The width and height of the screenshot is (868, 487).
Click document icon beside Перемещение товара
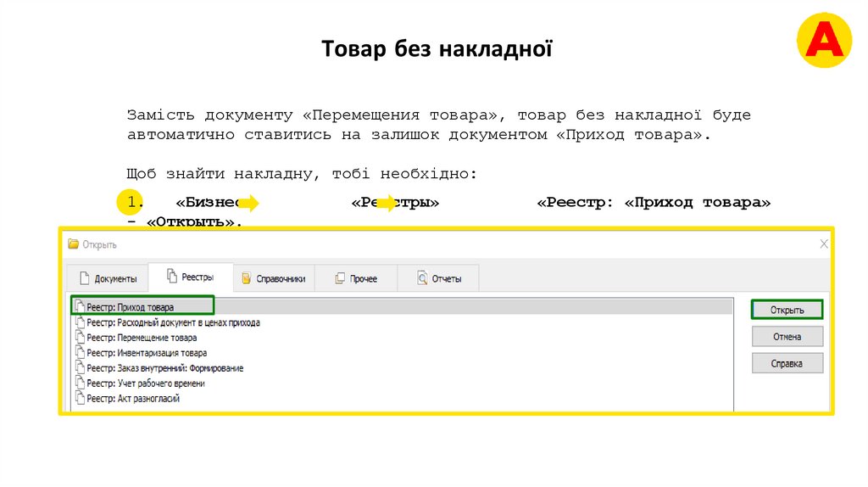(81, 337)
